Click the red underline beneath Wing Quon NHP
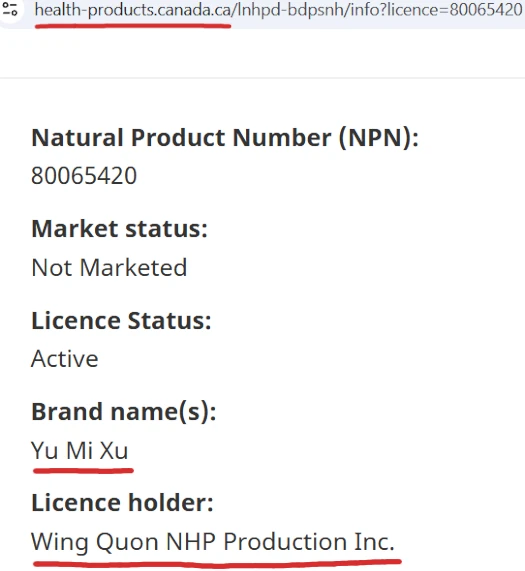525x571 pixels. tap(217, 564)
